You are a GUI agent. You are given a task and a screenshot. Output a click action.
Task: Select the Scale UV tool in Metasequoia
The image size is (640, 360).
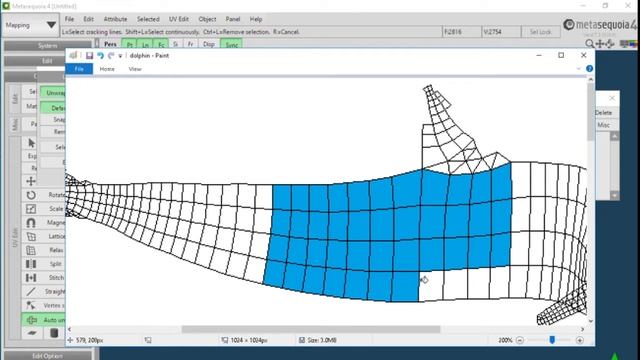coord(43,209)
